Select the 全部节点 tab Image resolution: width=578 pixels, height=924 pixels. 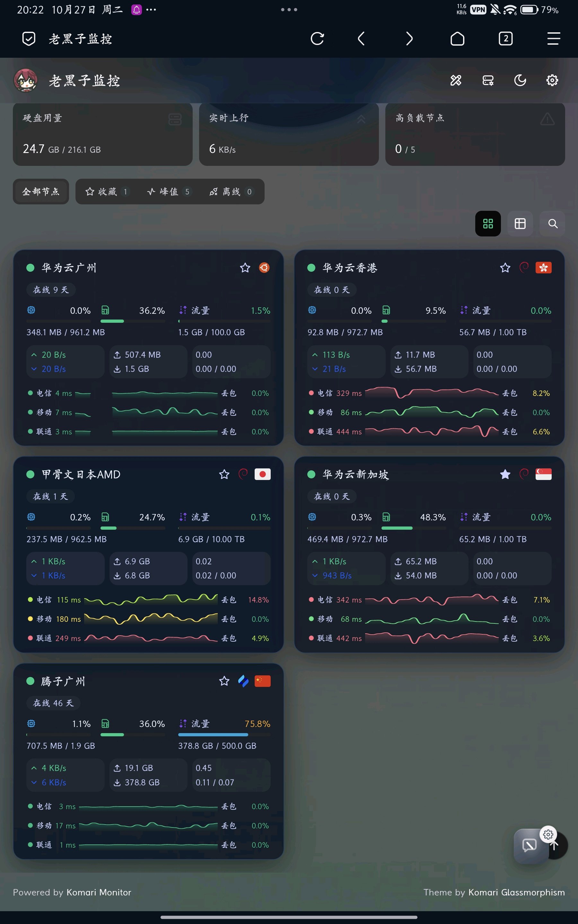tap(41, 192)
